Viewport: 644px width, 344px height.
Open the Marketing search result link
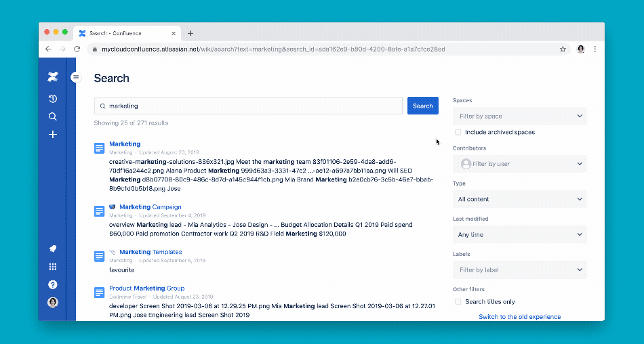point(125,144)
